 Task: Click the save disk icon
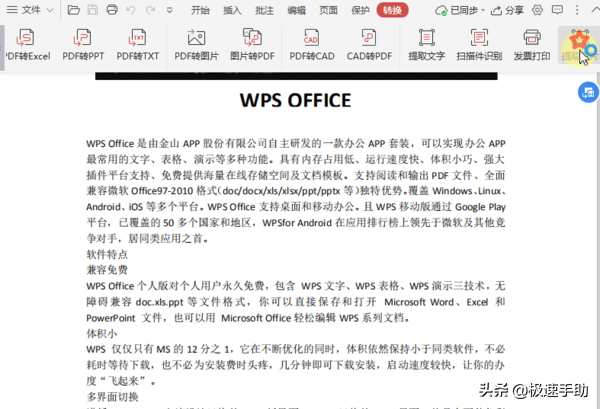93,10
